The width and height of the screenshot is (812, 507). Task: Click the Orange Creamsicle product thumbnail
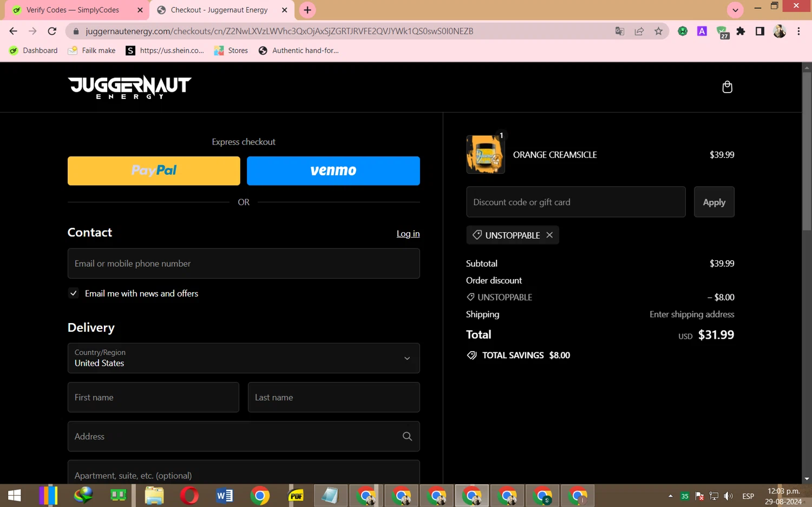tap(486, 154)
